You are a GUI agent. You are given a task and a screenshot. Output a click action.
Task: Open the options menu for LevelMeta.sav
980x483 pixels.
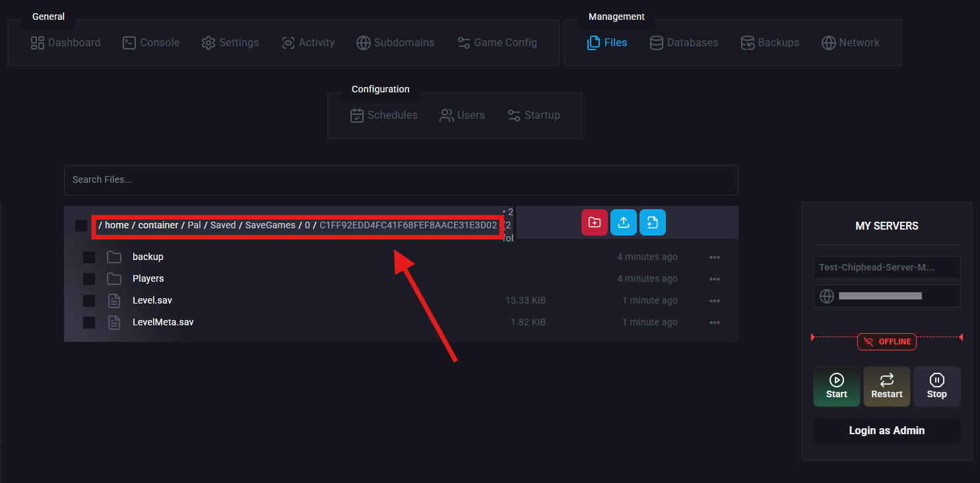715,323
